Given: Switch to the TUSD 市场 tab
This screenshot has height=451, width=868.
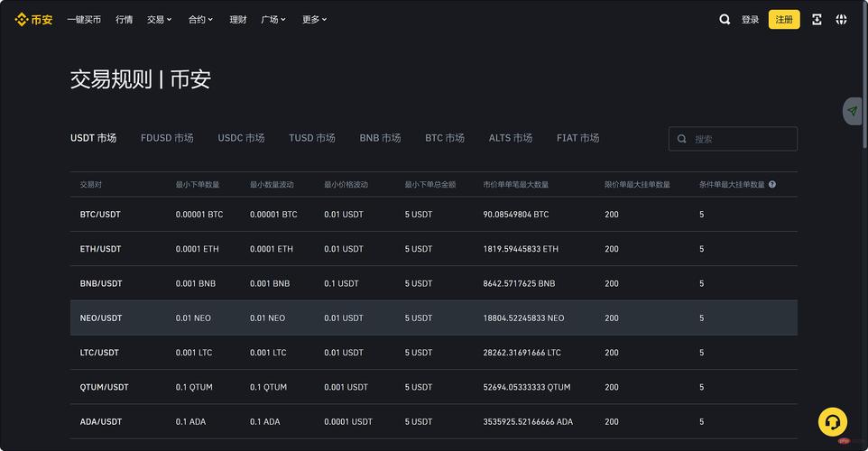Looking at the screenshot, I should [311, 138].
